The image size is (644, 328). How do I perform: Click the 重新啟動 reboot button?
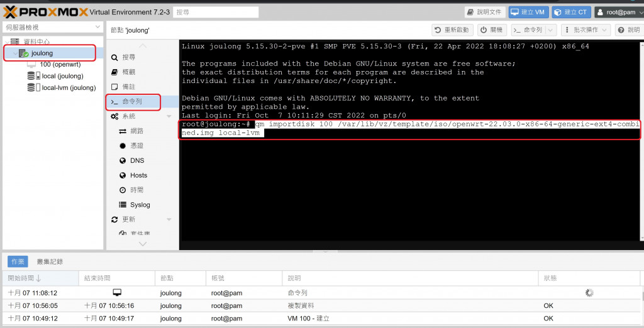coord(452,30)
